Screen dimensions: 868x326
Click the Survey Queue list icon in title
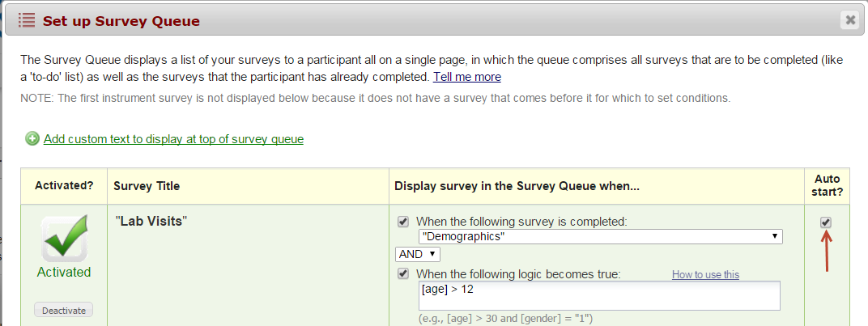tap(27, 20)
